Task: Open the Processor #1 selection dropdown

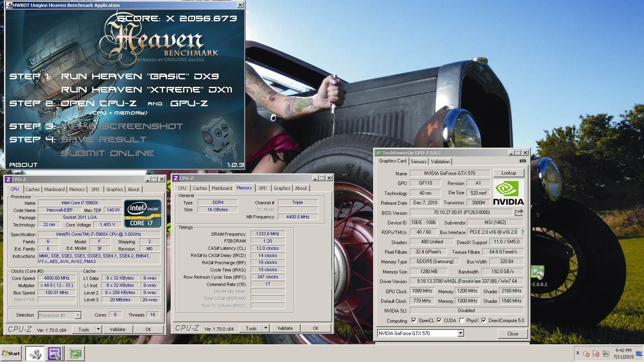Action: (78, 315)
